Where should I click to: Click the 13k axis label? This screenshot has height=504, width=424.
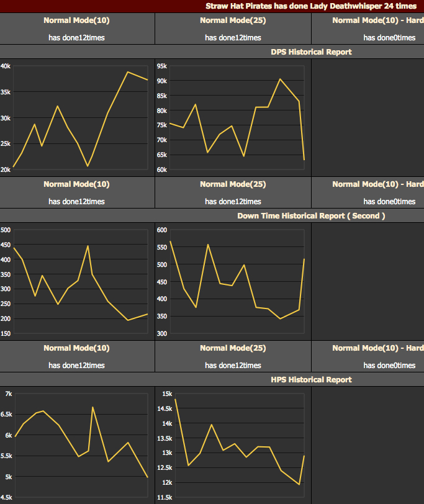[x=167, y=453]
